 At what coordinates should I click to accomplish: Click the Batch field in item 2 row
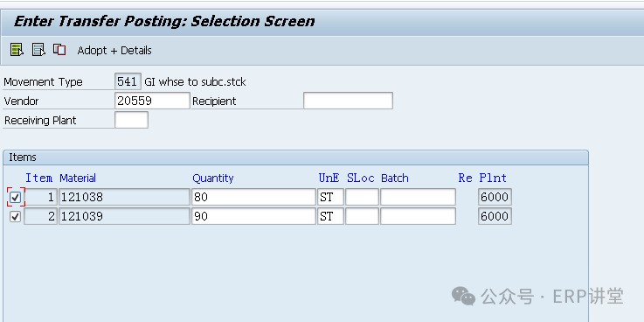click(x=418, y=216)
